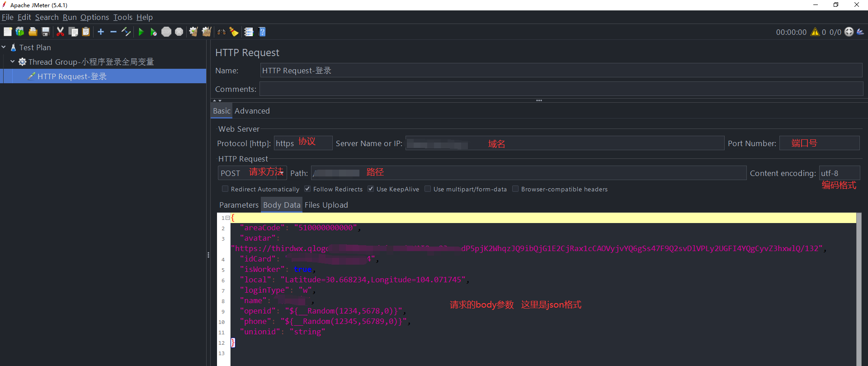Paste from clipboard icon
This screenshot has width=868, height=366.
(x=86, y=32)
